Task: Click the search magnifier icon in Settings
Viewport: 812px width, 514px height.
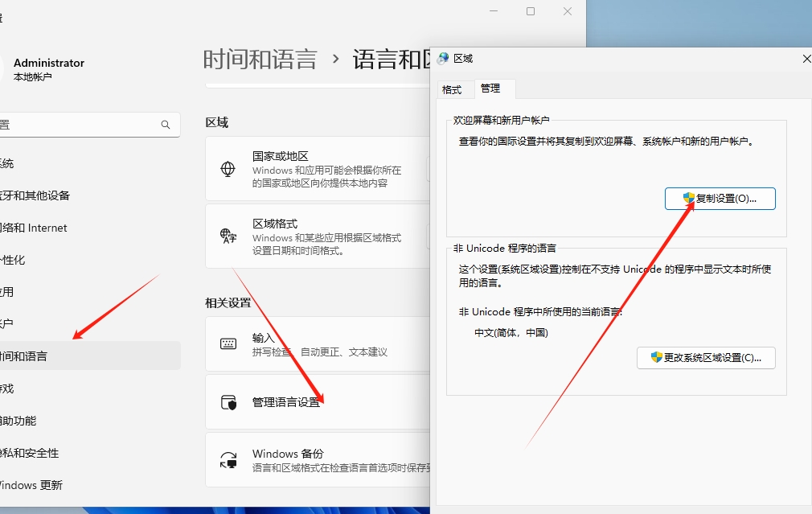Action: pyautogui.click(x=166, y=125)
